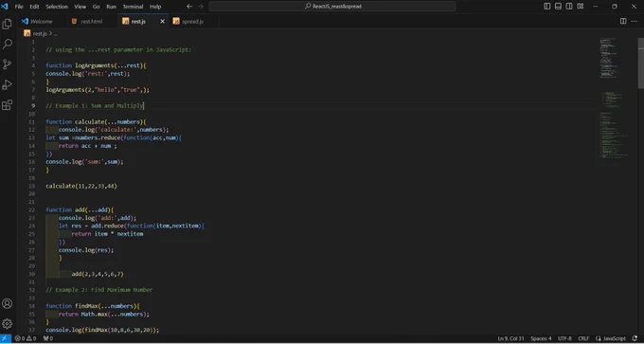Click 'return item * nextitem' line
This screenshot has height=344, width=644.
click(x=107, y=234)
